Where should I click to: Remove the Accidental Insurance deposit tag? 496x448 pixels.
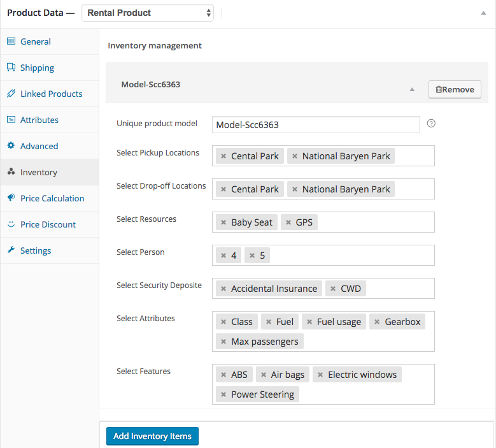click(x=223, y=289)
